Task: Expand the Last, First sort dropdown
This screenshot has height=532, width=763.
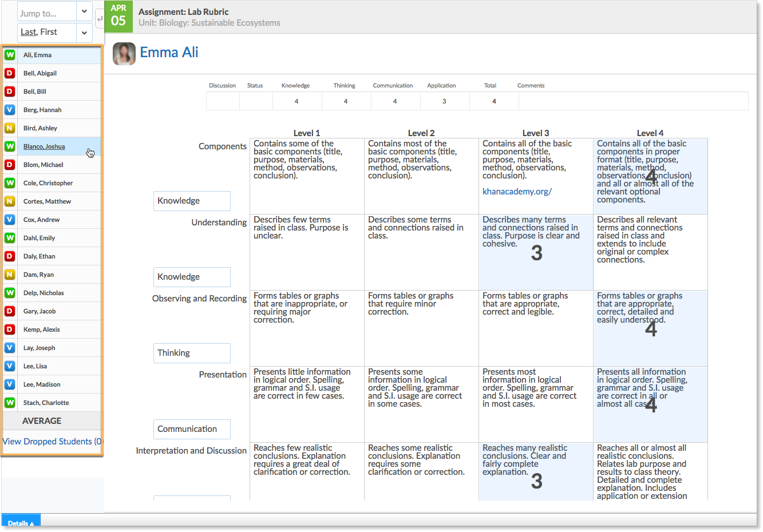Action: click(x=84, y=33)
